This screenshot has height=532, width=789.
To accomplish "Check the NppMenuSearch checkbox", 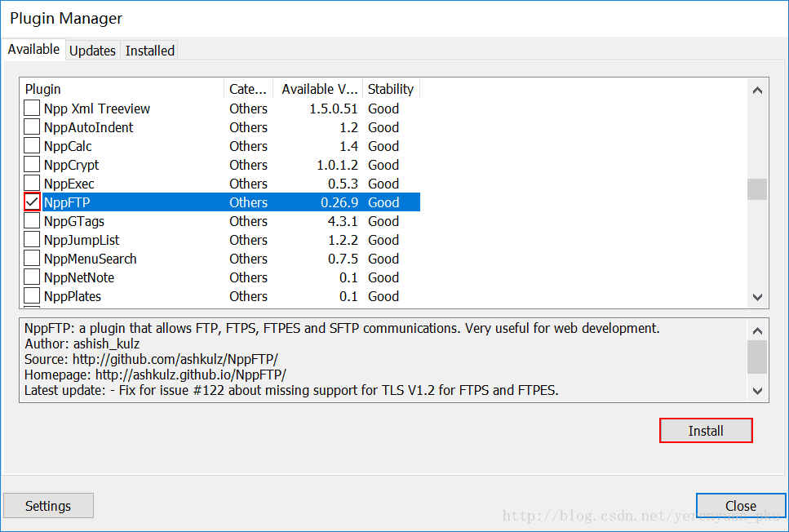I will pos(32,259).
